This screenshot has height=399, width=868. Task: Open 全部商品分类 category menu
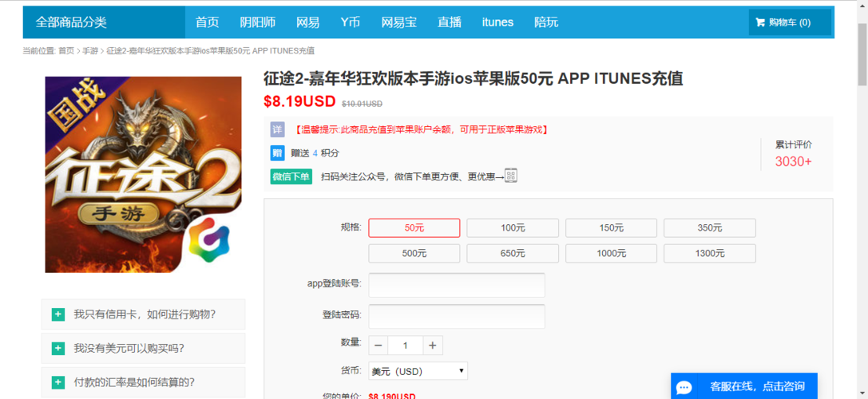coord(104,22)
